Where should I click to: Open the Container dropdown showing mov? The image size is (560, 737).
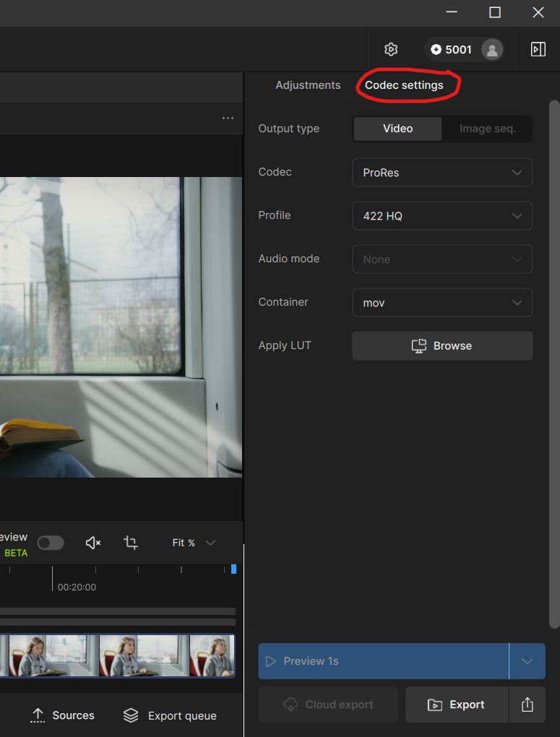coord(442,303)
